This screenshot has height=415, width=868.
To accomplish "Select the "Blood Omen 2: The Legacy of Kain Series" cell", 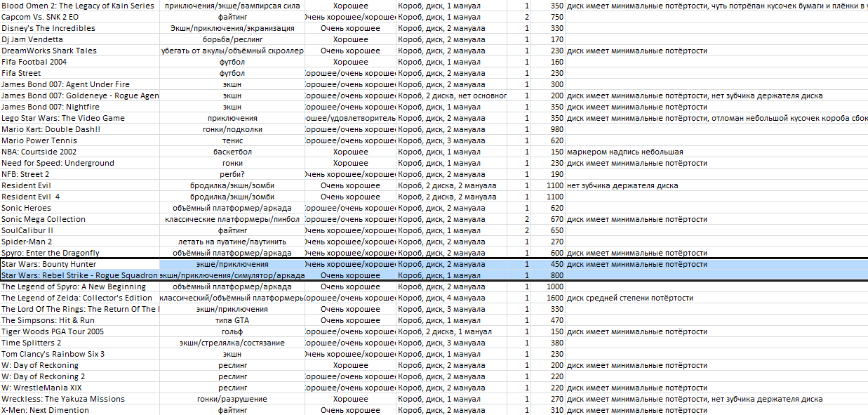I will pos(80,6).
